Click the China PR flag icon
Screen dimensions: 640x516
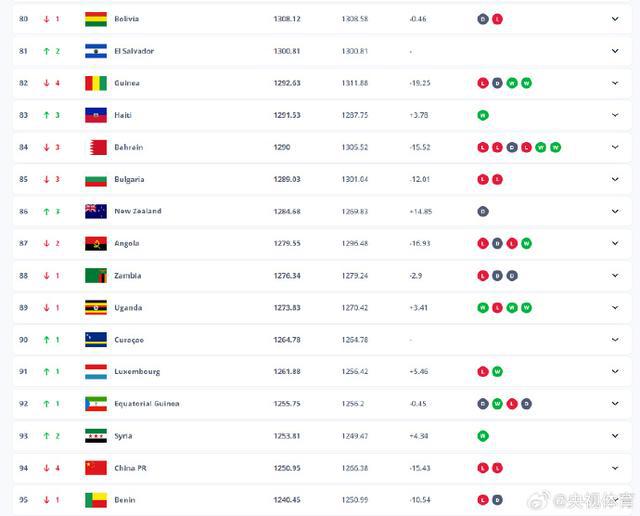[96, 468]
